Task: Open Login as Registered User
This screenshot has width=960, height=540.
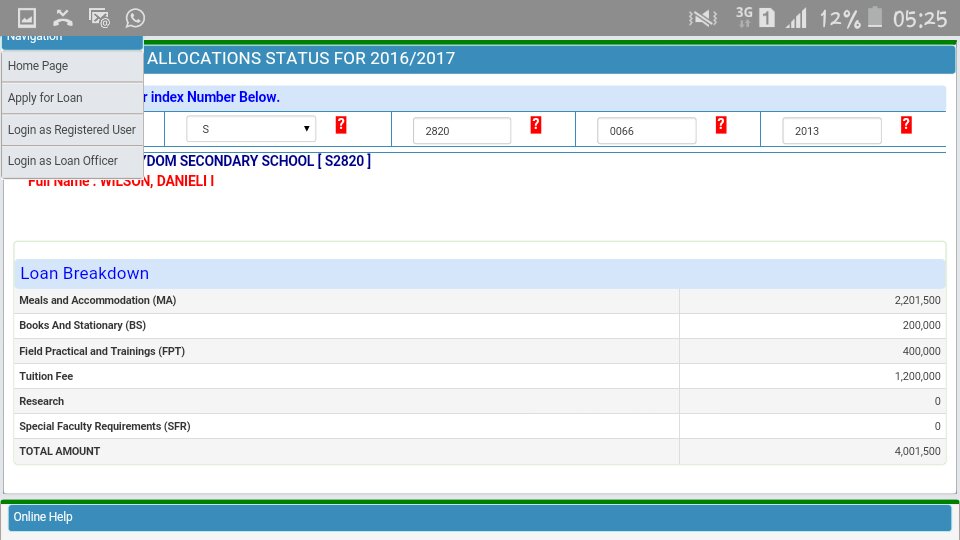Action: point(72,130)
